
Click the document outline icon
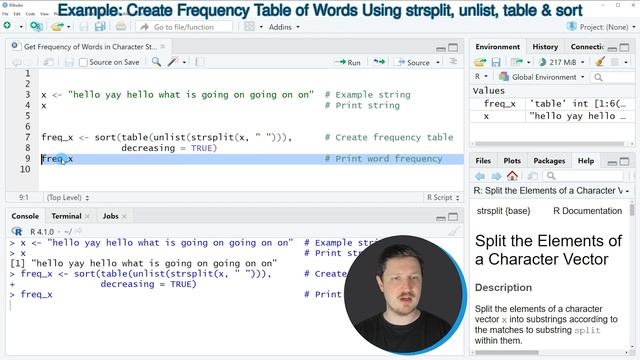[453, 62]
